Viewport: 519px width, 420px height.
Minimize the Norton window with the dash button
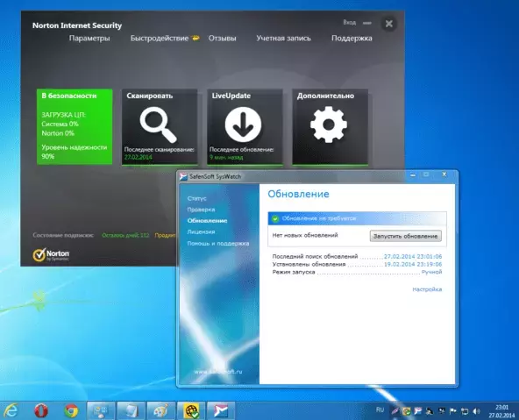tap(367, 23)
